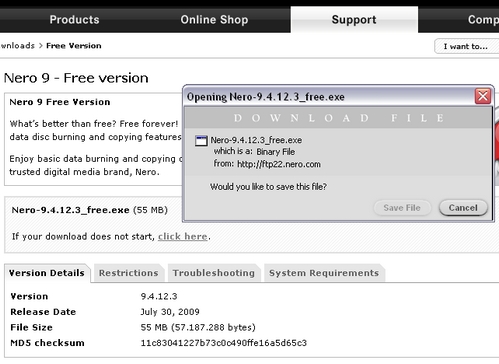
Task: Open the Troubleshooting tab
Action: tap(214, 273)
